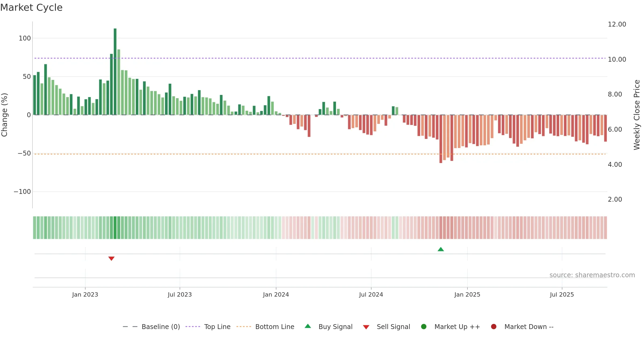The height and width of the screenshot is (362, 644).
Task: Toggle the Market Down -- legend entry
Action: point(522,327)
